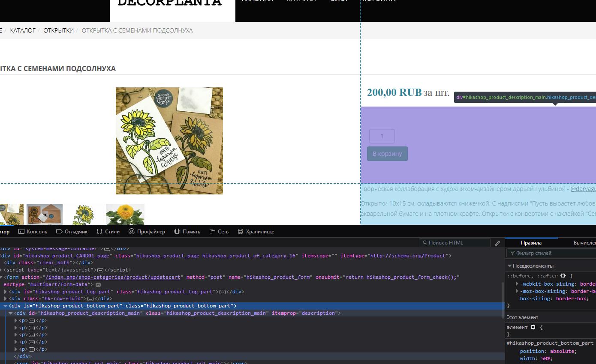This screenshot has width=596, height=364.
Task: Select the yellow sunflower bloom thumbnail
Action: (x=125, y=214)
